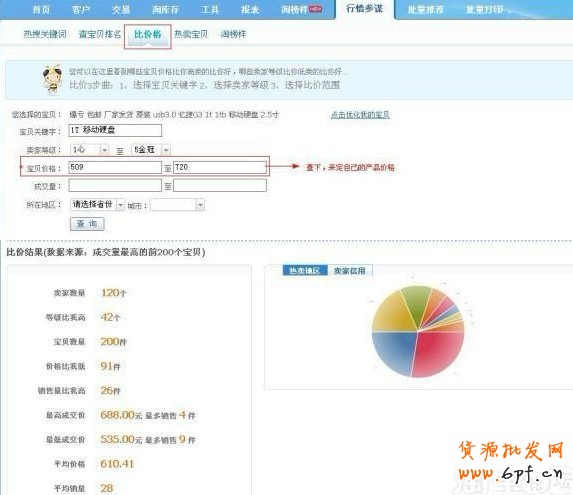The image size is (573, 495).
Task: Click the maximum price field showing 720
Action: point(220,167)
